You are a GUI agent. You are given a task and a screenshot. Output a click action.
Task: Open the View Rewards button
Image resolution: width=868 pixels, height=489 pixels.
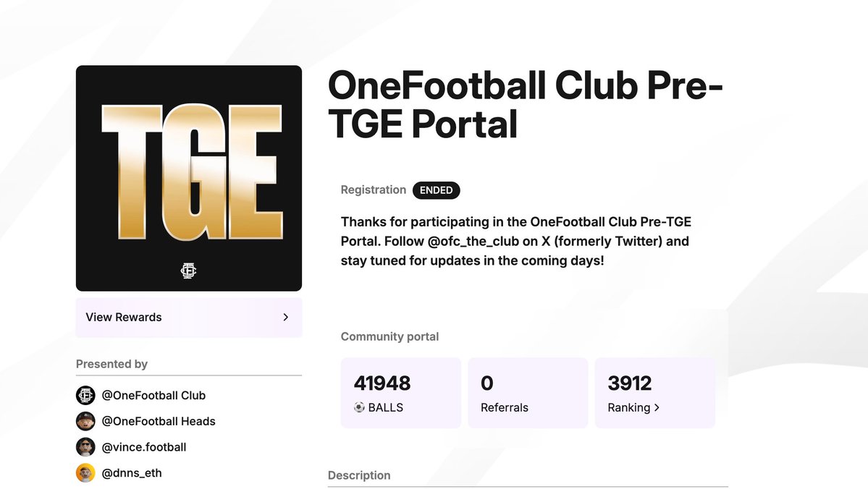[x=188, y=318]
